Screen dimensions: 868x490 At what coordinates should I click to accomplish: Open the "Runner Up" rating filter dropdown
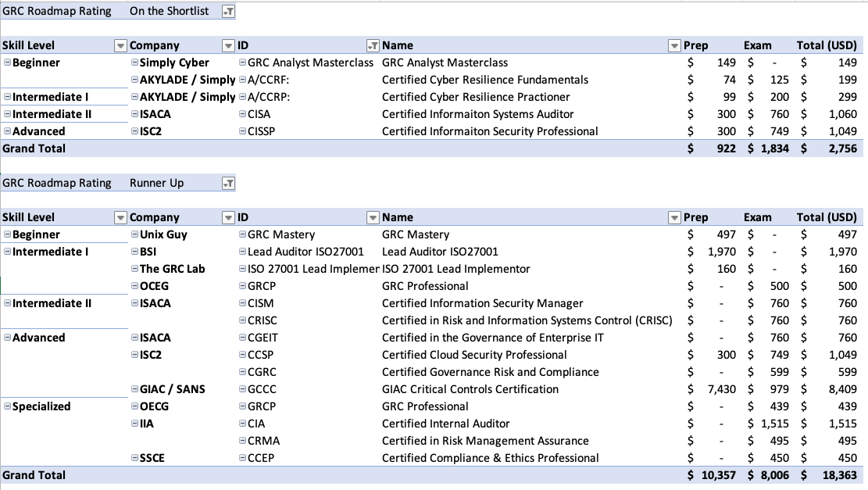227,183
